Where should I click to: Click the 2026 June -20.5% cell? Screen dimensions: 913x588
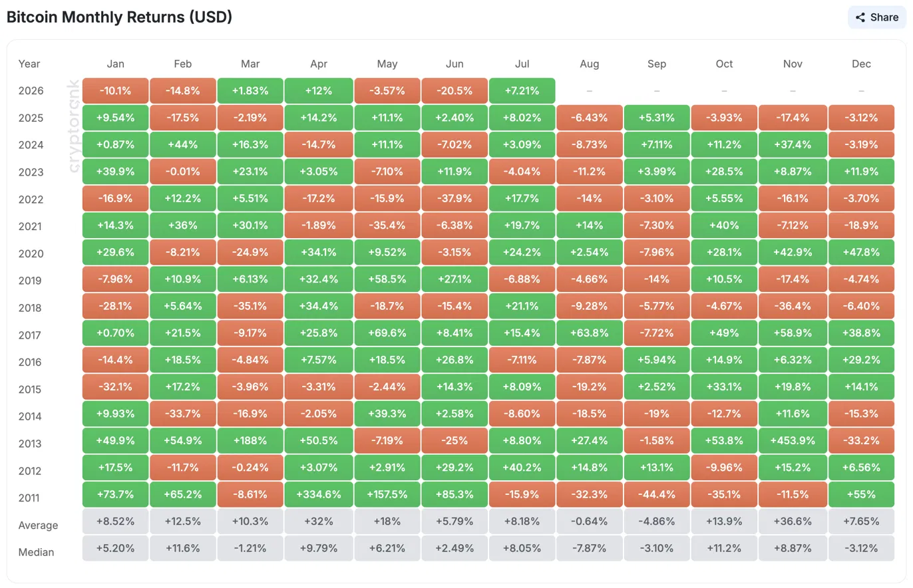[x=455, y=91]
